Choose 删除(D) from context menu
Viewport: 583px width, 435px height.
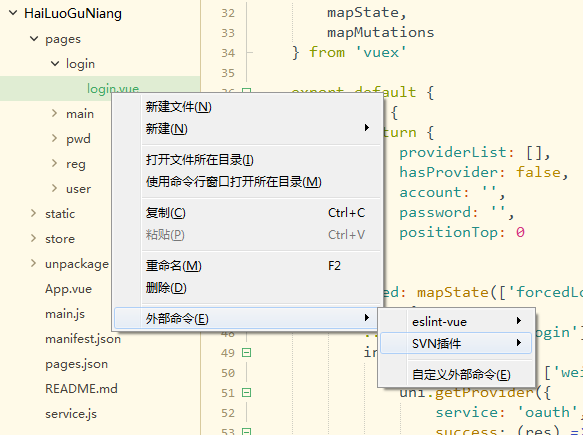pyautogui.click(x=247, y=288)
